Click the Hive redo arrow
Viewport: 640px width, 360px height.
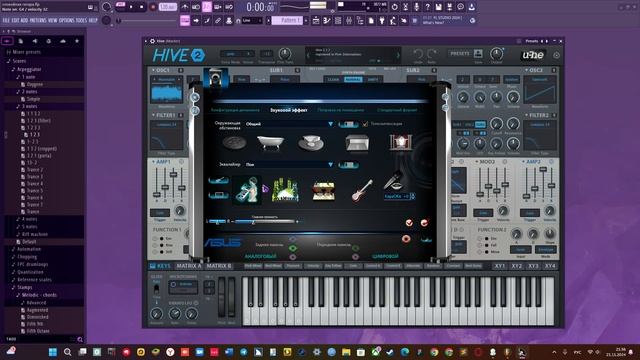tap(432, 53)
